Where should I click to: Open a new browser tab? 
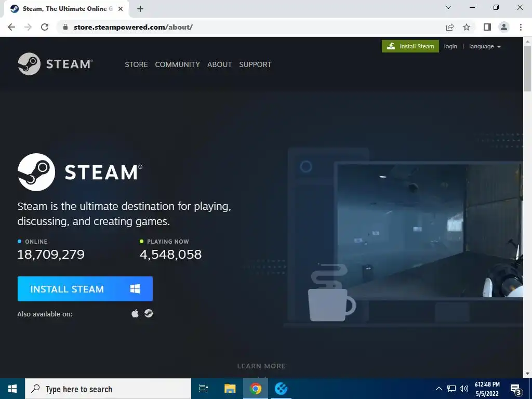pyautogui.click(x=140, y=9)
